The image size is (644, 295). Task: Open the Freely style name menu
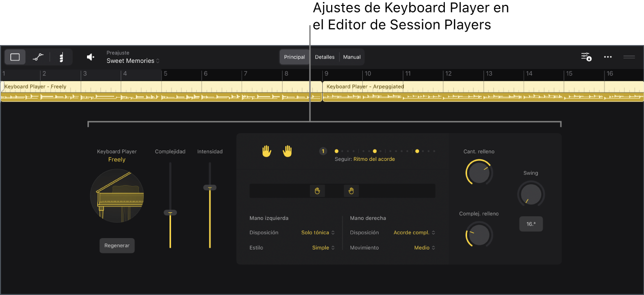coord(117,159)
